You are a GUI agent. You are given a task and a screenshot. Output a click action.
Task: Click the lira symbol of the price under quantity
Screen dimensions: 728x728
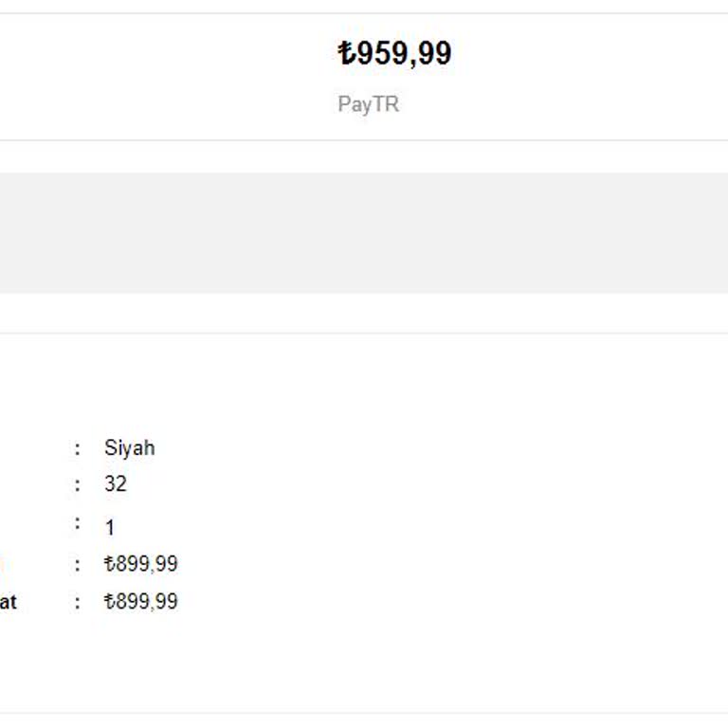pos(109,565)
